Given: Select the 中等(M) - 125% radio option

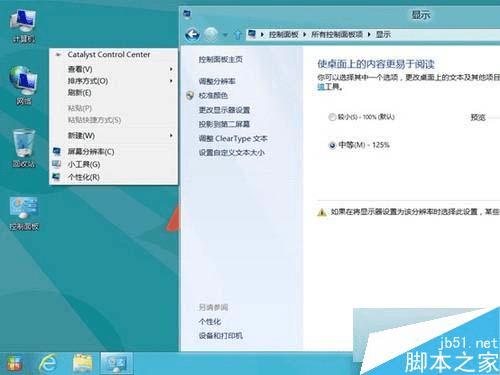Looking at the screenshot, I should coord(332,145).
